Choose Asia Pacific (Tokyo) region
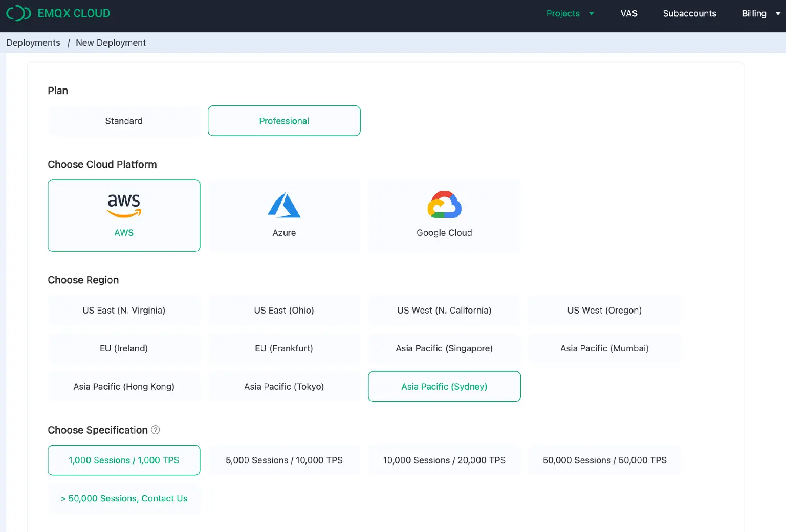The image size is (786, 532). pos(284,387)
